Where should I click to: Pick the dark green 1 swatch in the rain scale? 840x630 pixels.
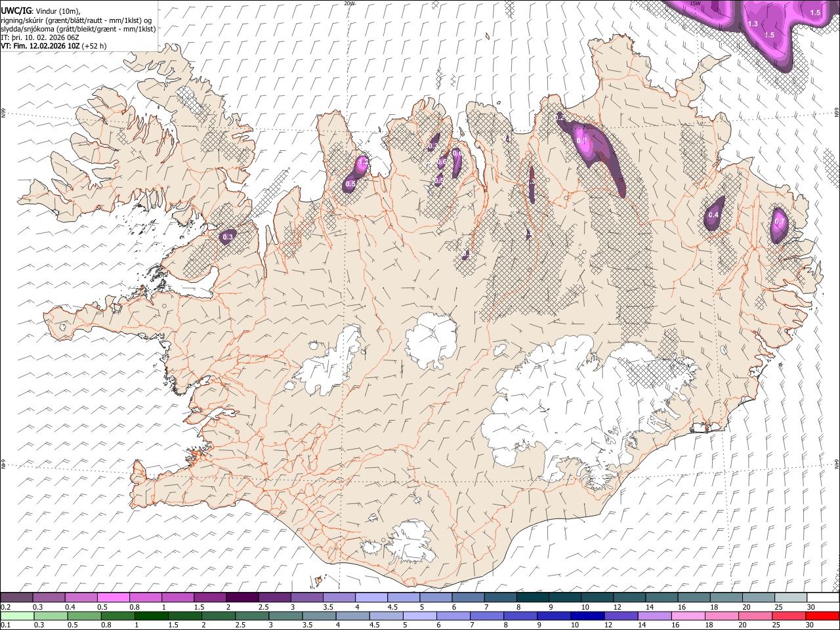[152, 616]
